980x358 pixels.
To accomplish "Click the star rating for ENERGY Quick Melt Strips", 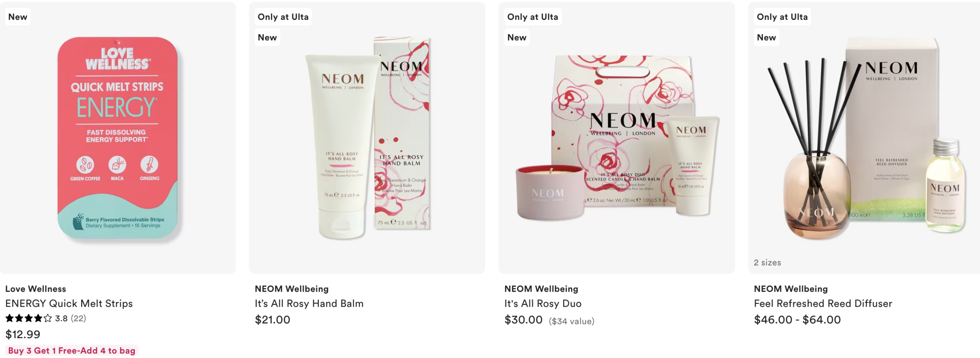I will point(29,318).
